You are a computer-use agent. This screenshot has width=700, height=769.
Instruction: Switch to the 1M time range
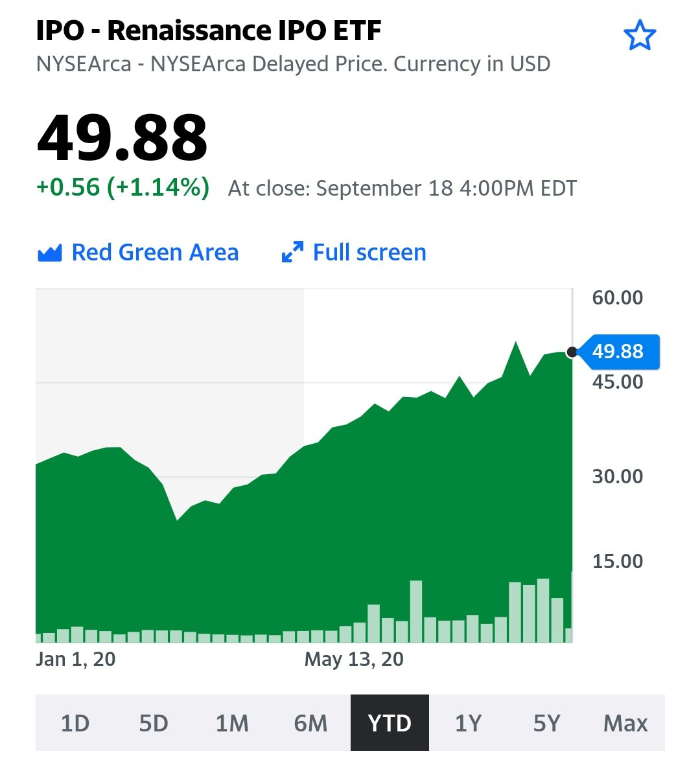[x=233, y=723]
